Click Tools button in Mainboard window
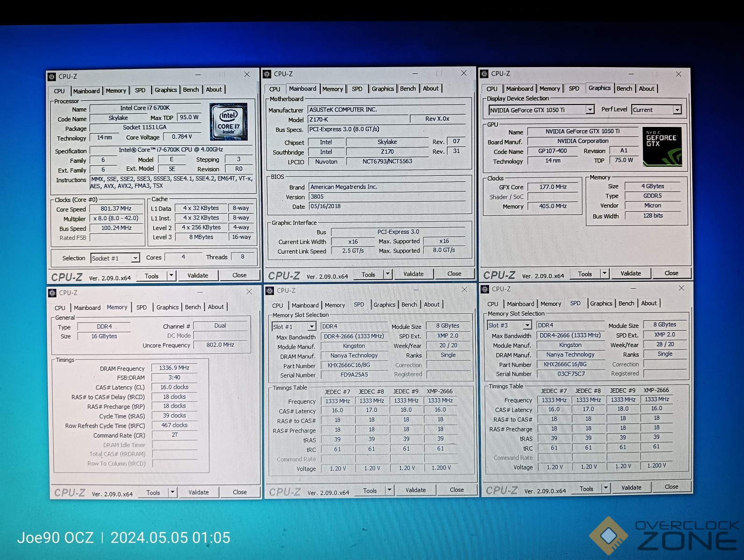 368,274
